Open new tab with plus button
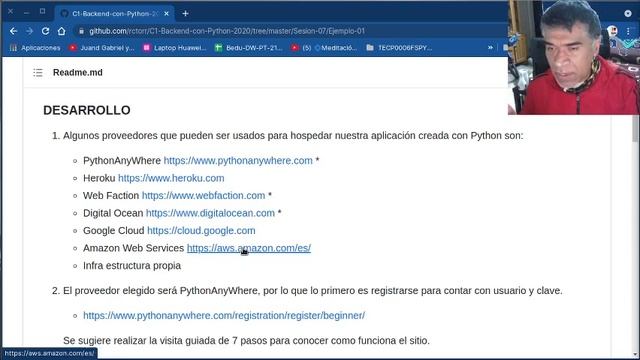The image size is (640, 360). coord(185,13)
